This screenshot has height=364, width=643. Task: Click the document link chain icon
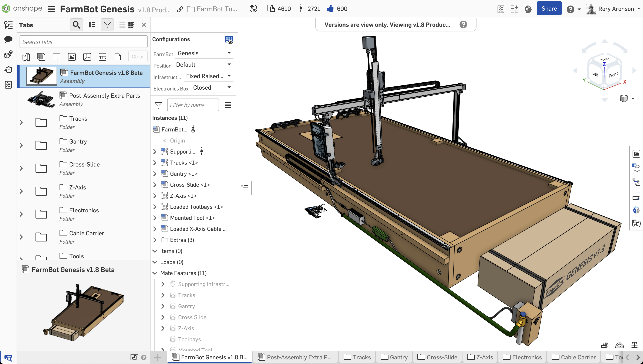tap(179, 9)
